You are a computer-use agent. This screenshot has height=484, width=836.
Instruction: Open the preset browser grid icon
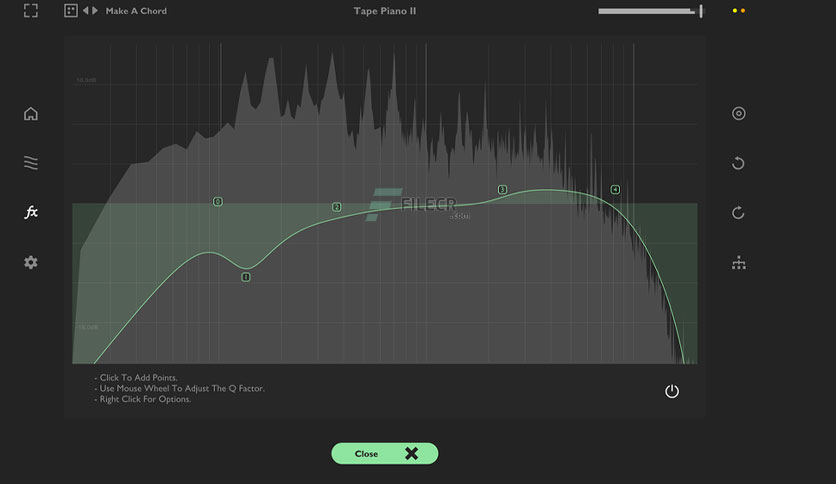[71, 11]
